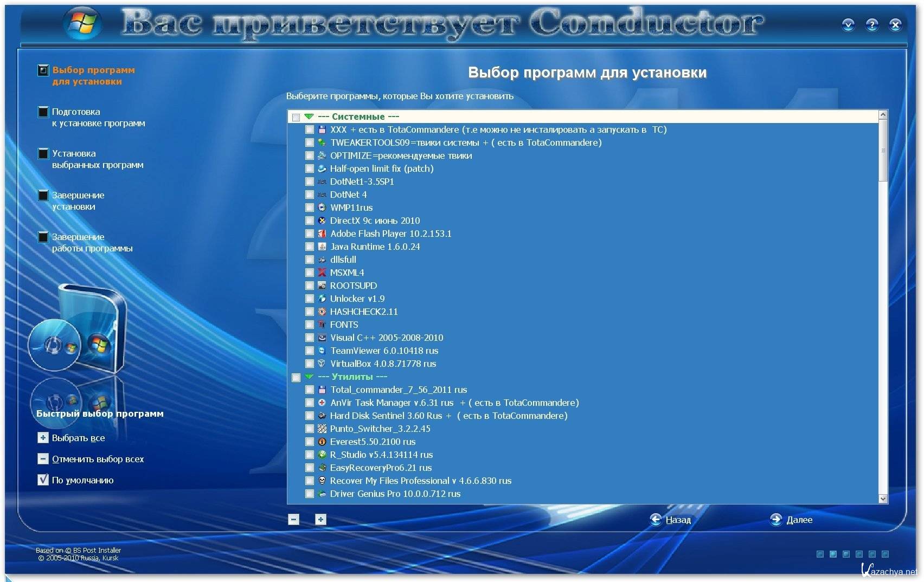
Task: Collapse the Системные group arrow
Action: coord(309,117)
